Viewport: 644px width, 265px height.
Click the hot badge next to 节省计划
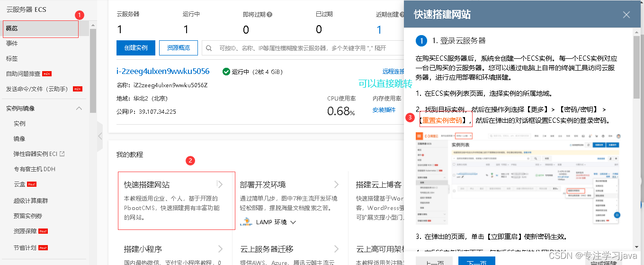tap(43, 247)
